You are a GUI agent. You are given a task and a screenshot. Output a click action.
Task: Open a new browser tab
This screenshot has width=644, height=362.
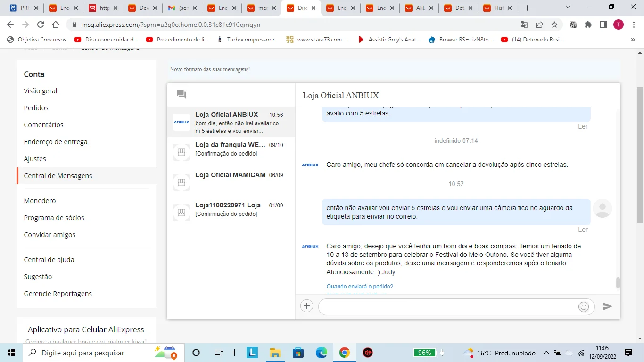(528, 8)
